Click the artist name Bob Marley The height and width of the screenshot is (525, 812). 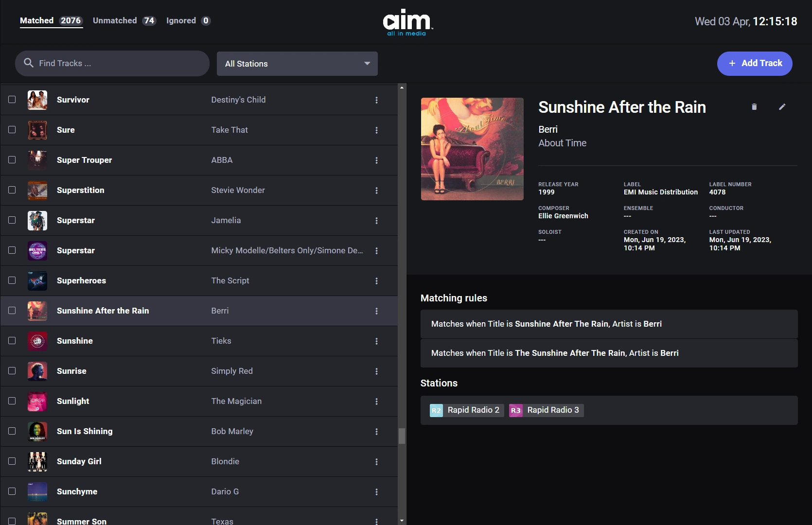(x=232, y=431)
